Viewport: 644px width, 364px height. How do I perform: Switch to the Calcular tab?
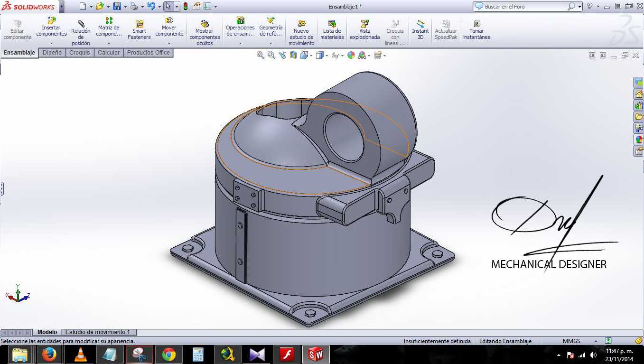109,53
